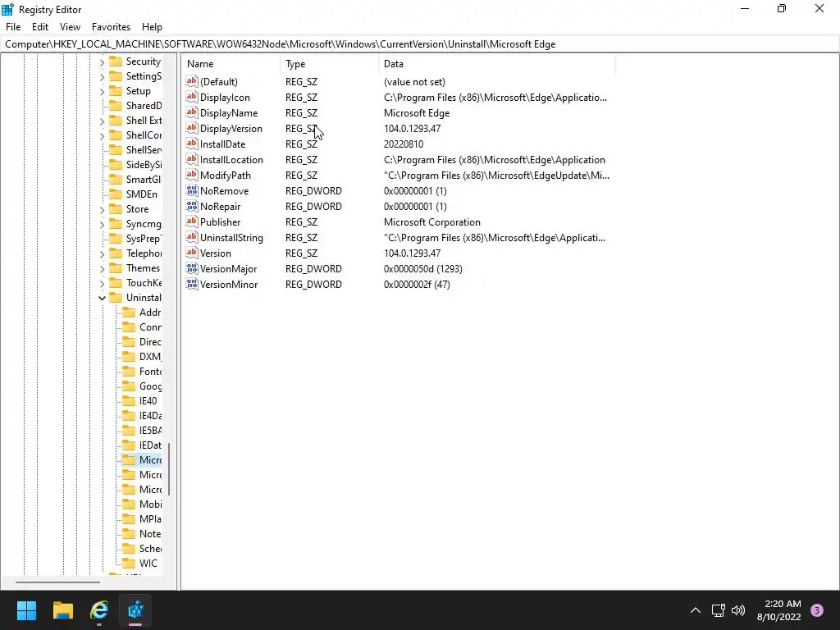Select the DisplayVersion string value icon
840x630 pixels.
[x=192, y=128]
